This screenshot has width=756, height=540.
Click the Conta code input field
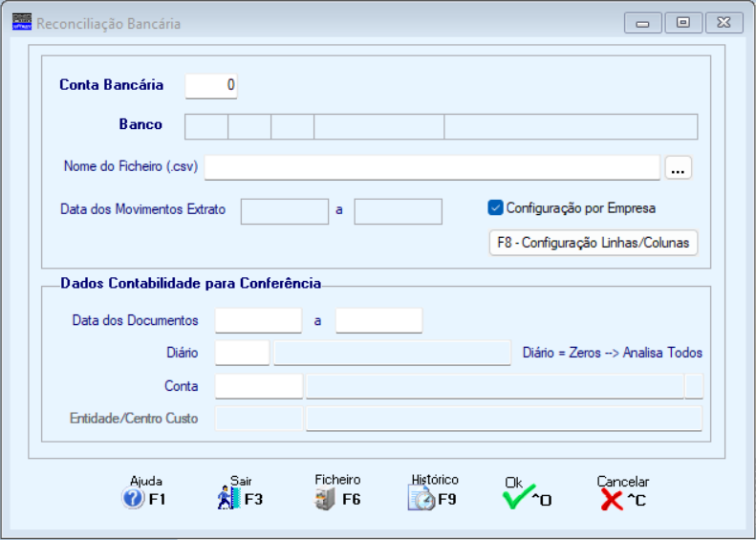[x=259, y=386]
